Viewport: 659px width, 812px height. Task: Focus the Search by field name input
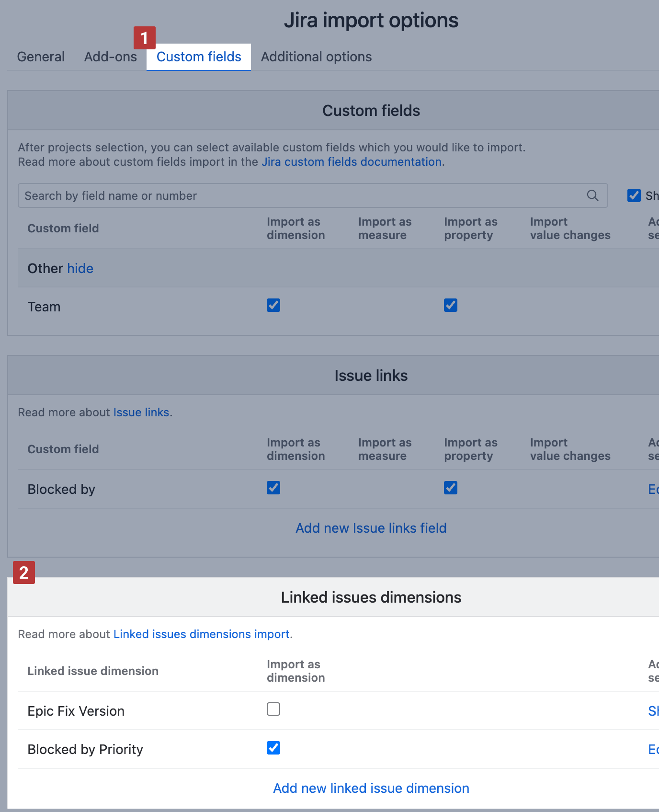click(313, 195)
